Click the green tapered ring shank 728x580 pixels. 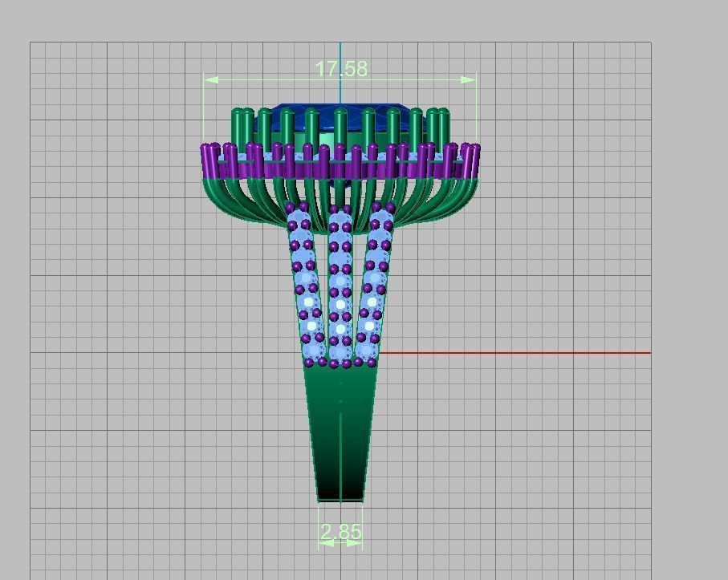coord(340,432)
